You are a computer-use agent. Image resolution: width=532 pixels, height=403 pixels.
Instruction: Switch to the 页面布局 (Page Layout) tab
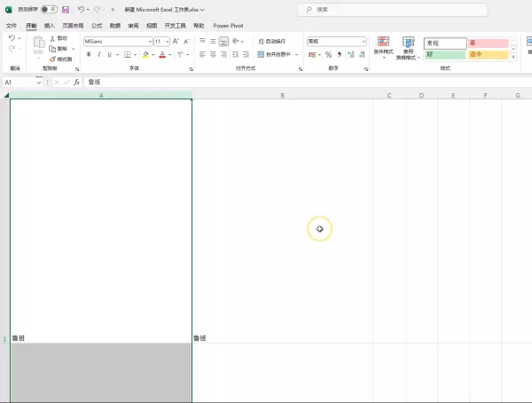pos(73,26)
